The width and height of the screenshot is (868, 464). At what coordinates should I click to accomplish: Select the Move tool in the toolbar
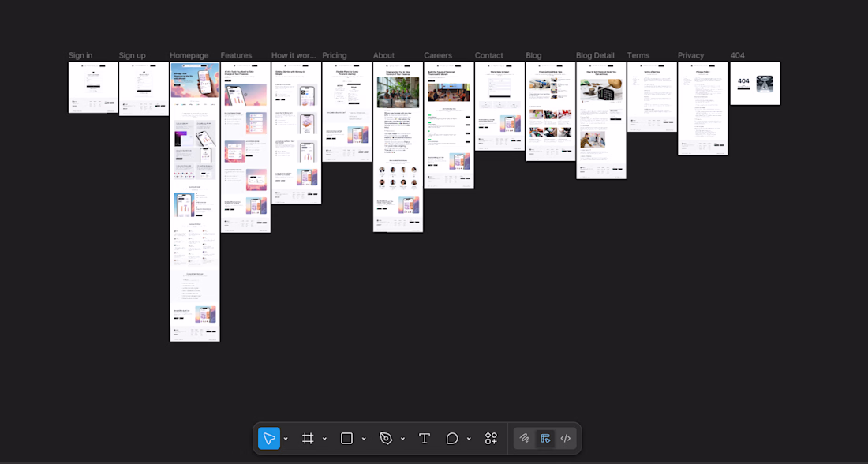[x=269, y=439]
